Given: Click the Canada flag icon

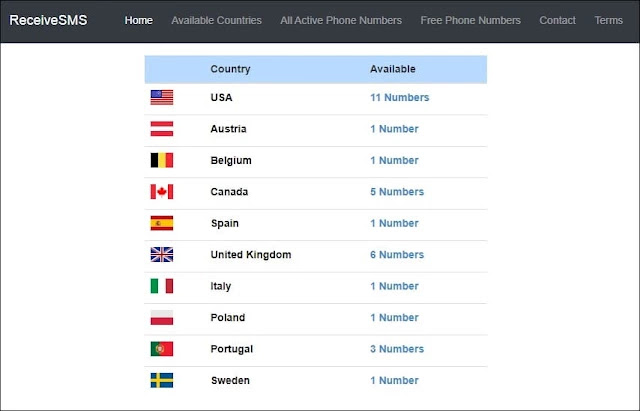Looking at the screenshot, I should [x=162, y=192].
